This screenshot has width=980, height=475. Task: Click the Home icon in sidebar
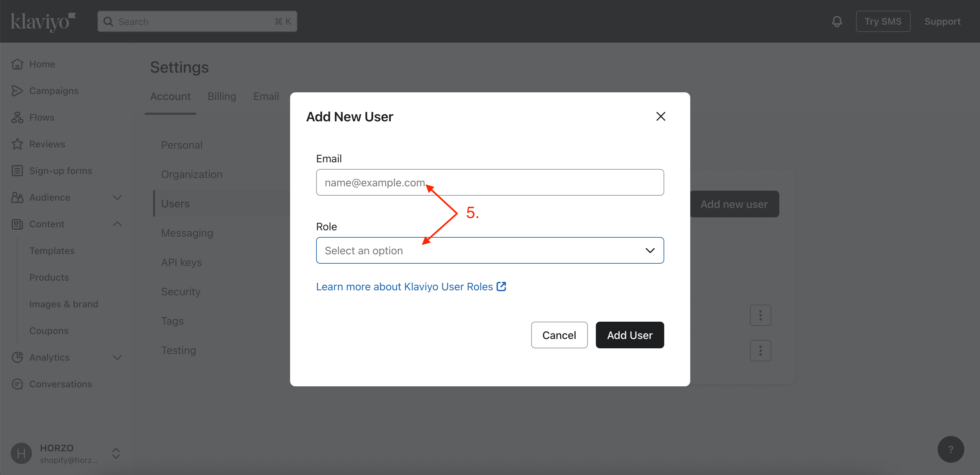click(17, 64)
